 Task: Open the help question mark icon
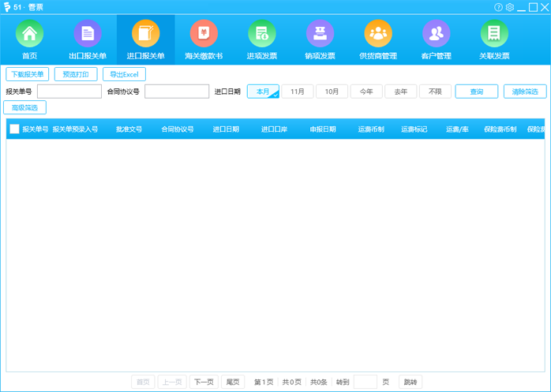click(x=499, y=7)
